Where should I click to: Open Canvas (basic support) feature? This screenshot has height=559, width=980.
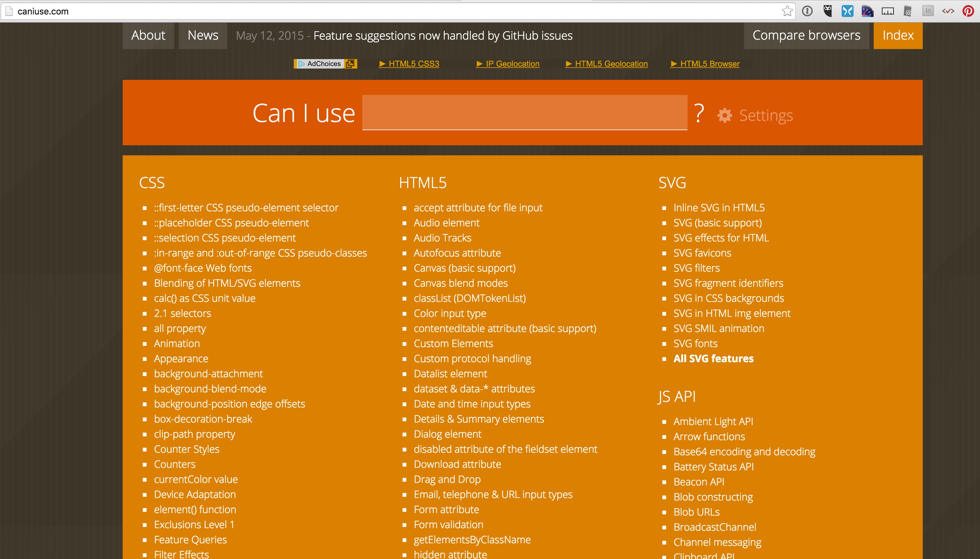coord(465,268)
